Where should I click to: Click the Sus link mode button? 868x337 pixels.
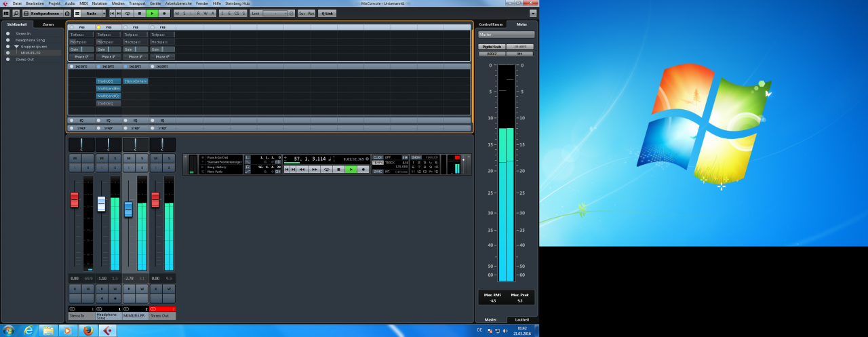click(302, 13)
